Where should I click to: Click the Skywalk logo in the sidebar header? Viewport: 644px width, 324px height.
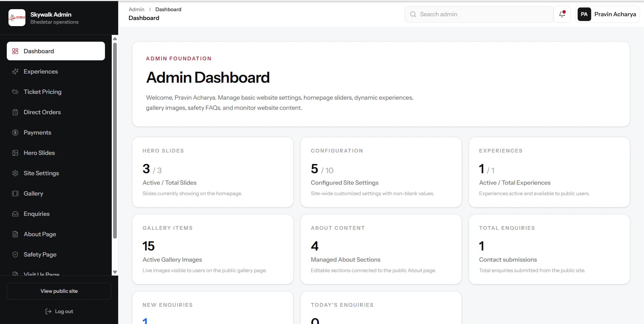pyautogui.click(x=17, y=18)
